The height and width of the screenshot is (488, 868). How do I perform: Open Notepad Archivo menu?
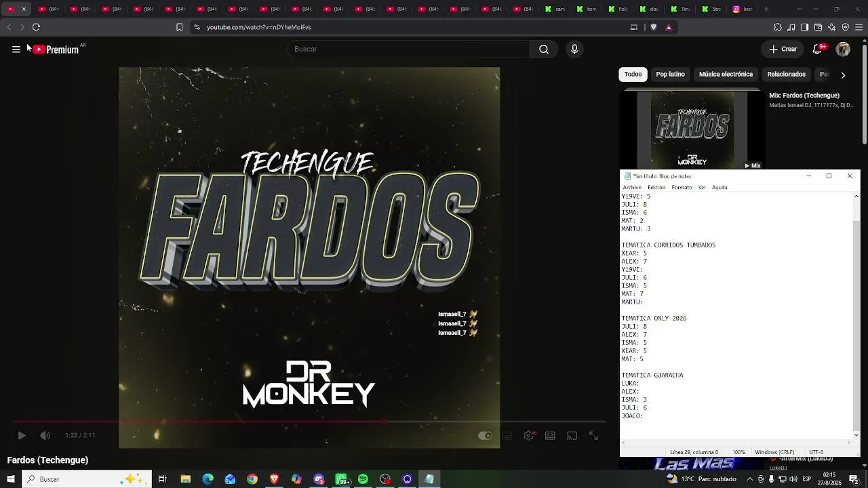click(x=632, y=188)
